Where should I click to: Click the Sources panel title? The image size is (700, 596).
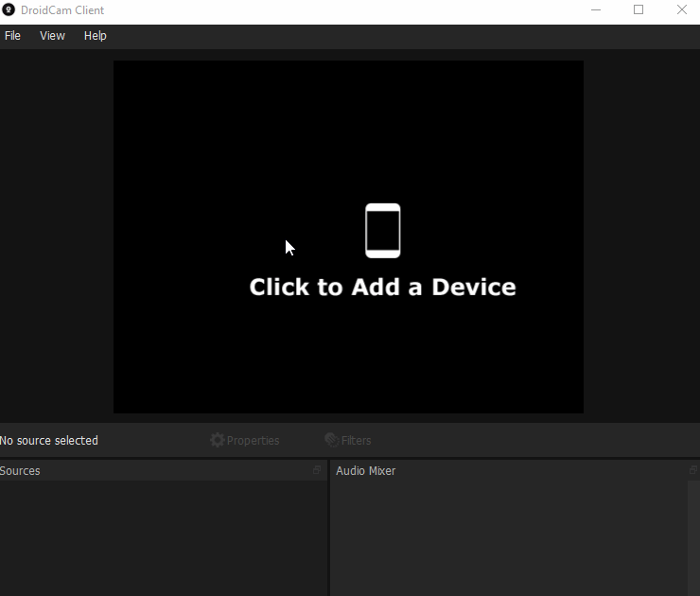(21, 471)
